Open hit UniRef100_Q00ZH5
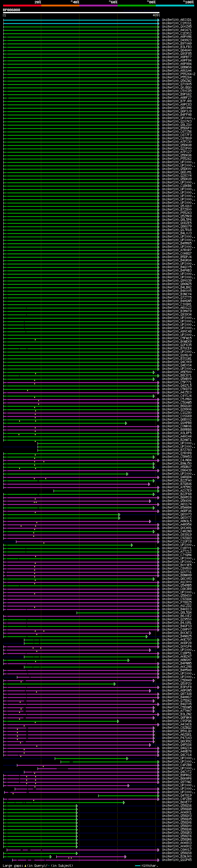Image resolution: width=197 pixels, height=868 pixels. click(x=177, y=26)
